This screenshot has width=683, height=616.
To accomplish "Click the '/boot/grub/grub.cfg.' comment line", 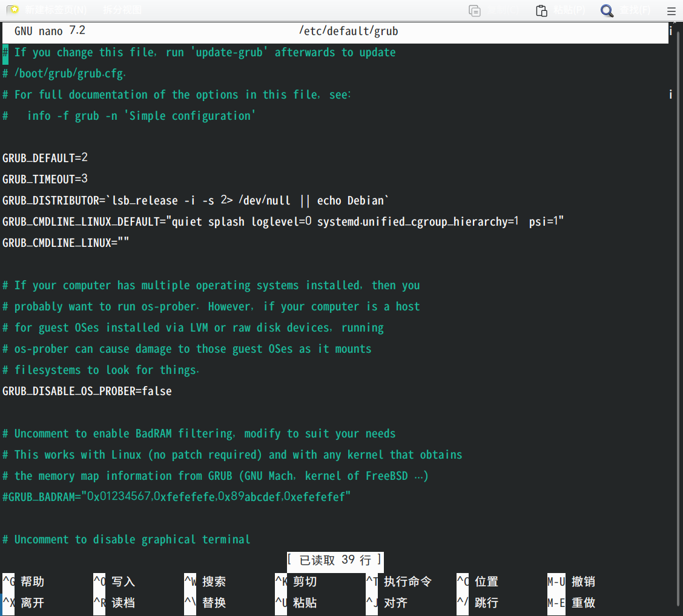I will (x=64, y=73).
